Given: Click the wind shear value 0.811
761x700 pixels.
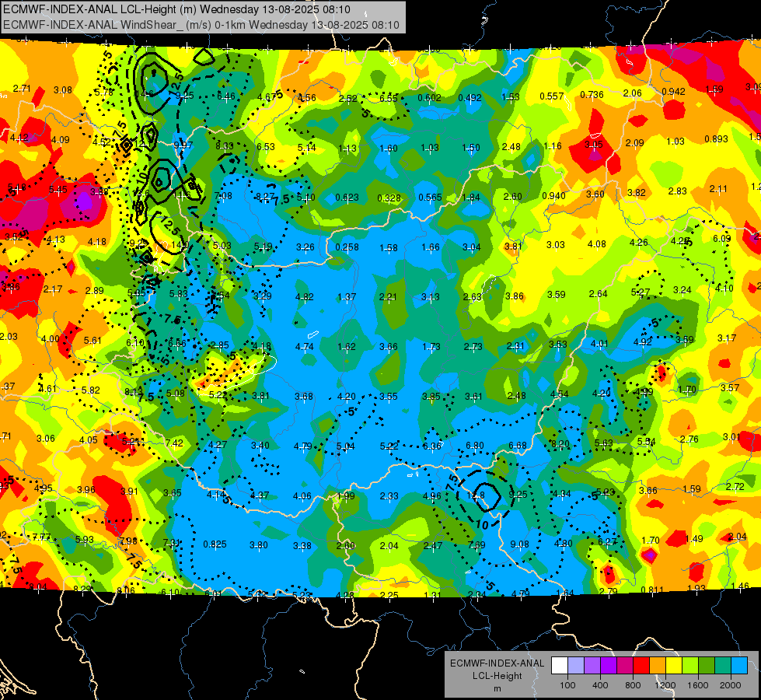Looking at the screenshot, I should click(652, 590).
